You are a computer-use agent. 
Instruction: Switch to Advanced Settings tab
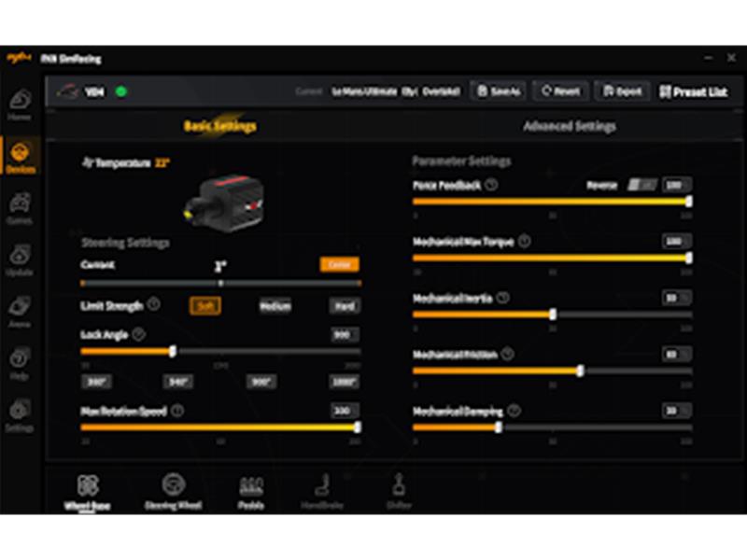(x=569, y=126)
